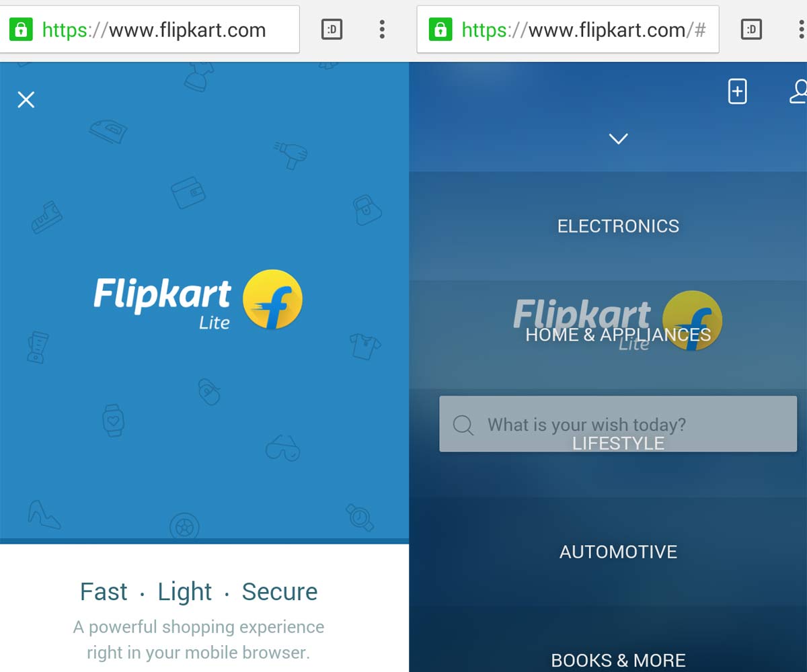The height and width of the screenshot is (672, 807).
Task: Focus the 'What is your wish today?' search box
Action: [618, 424]
